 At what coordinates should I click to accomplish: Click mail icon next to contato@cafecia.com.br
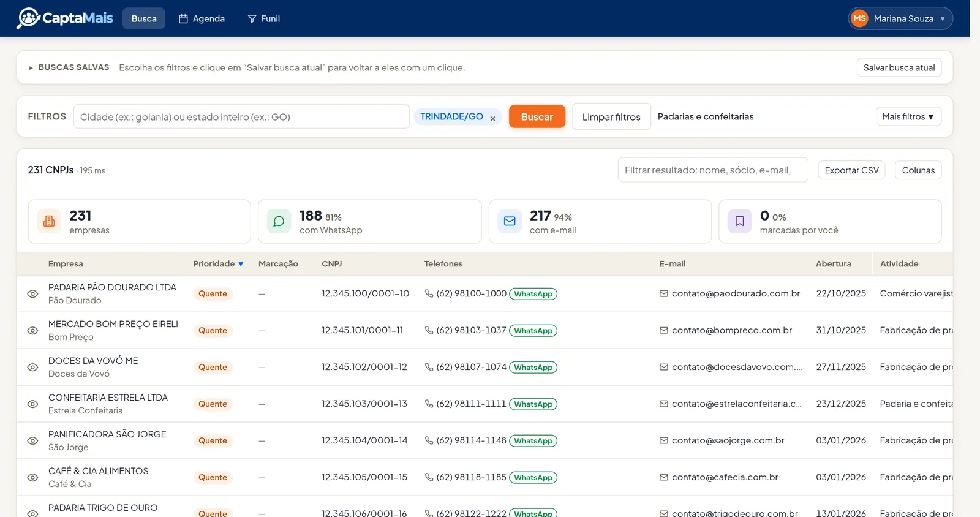[x=664, y=477]
